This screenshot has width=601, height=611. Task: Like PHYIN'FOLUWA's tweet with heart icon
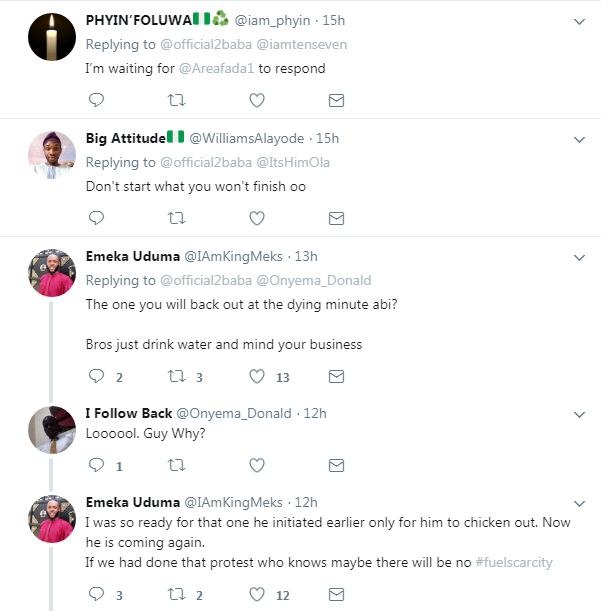(x=257, y=100)
